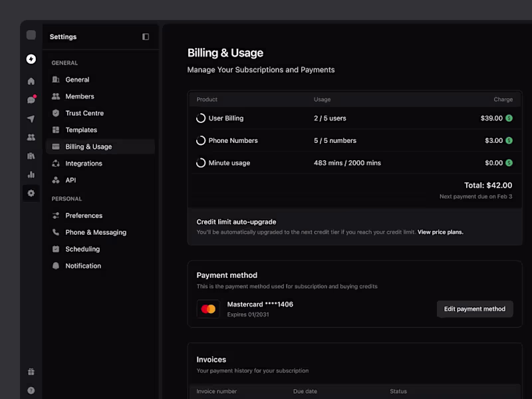Viewport: 532px width, 399px height.
Task: Open the gift icon at bottom
Action: tap(31, 372)
